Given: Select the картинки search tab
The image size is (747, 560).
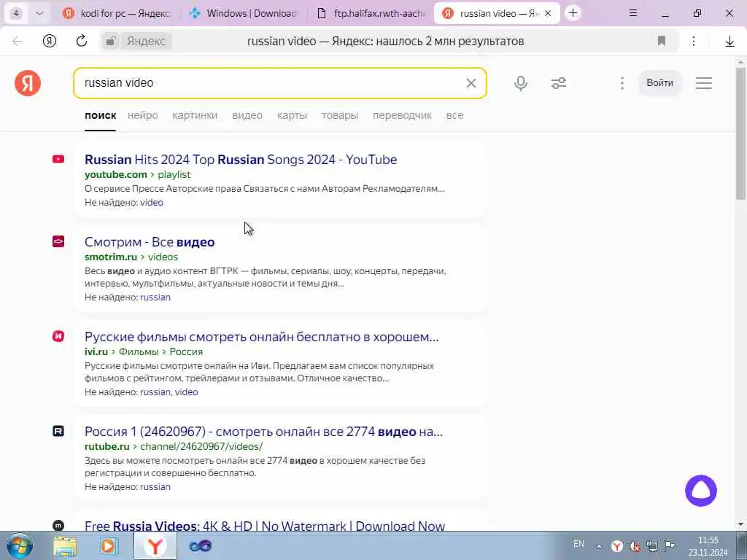Looking at the screenshot, I should 195,115.
